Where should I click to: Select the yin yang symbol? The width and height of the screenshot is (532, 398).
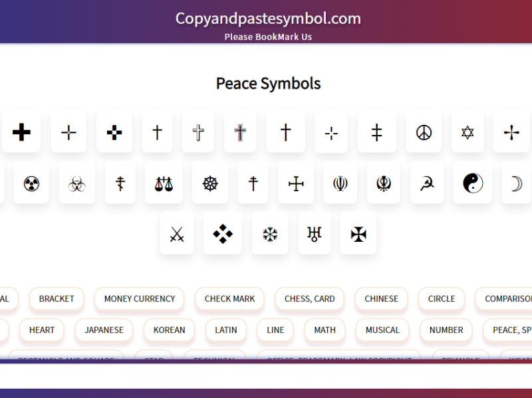(x=472, y=183)
